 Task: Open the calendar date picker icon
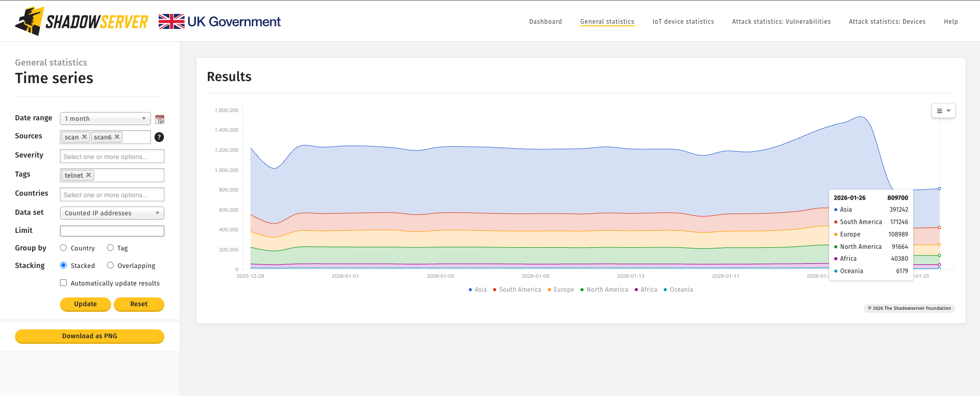point(160,119)
